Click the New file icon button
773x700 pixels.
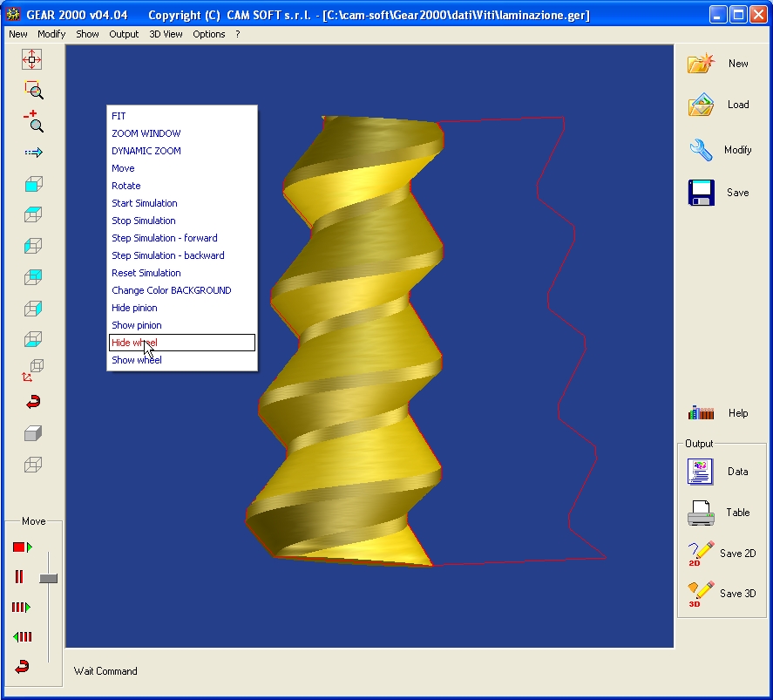tap(701, 63)
